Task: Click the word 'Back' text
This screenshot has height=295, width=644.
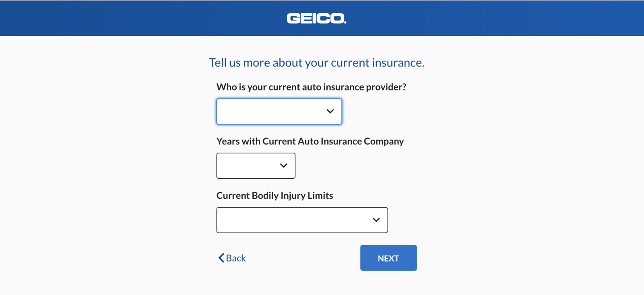Action: point(236,258)
